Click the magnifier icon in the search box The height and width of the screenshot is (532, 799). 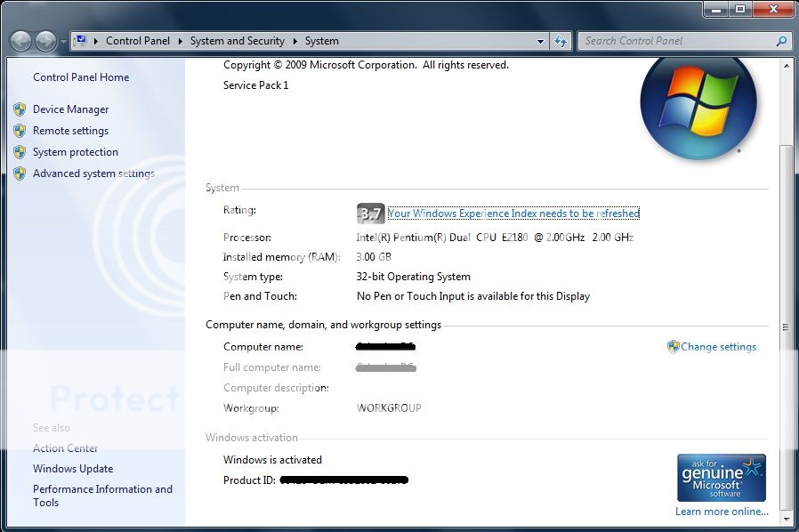point(781,41)
